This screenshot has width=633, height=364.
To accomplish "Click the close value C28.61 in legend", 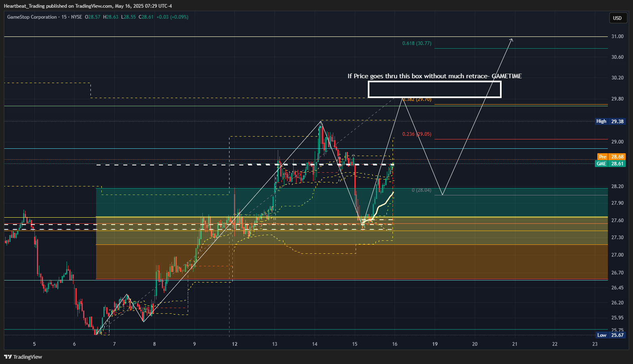I will pos(146,17).
